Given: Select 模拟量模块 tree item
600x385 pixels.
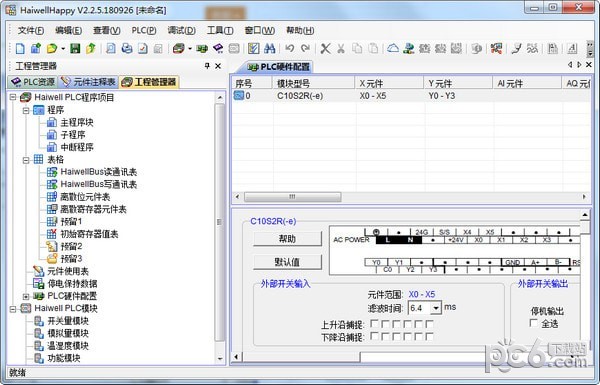Looking at the screenshot, I should coord(68,333).
